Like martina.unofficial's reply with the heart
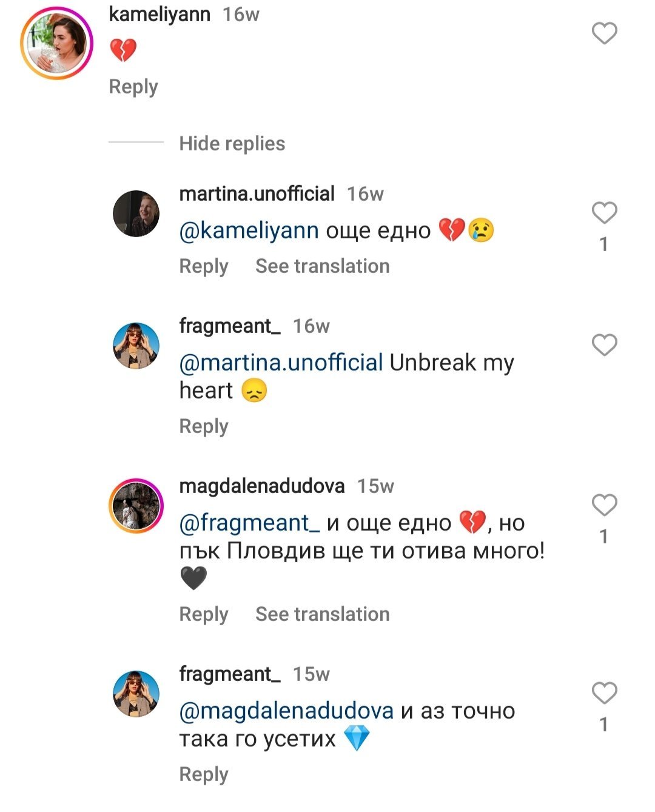This screenshot has height=812, width=655. 604,213
